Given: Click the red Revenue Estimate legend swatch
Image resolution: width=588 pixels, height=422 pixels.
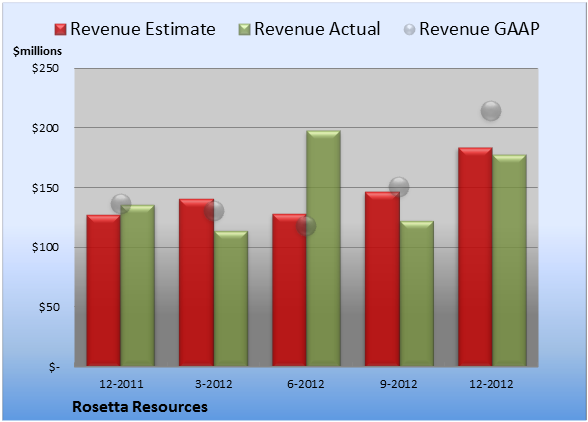Looking at the screenshot, I should [x=60, y=30].
